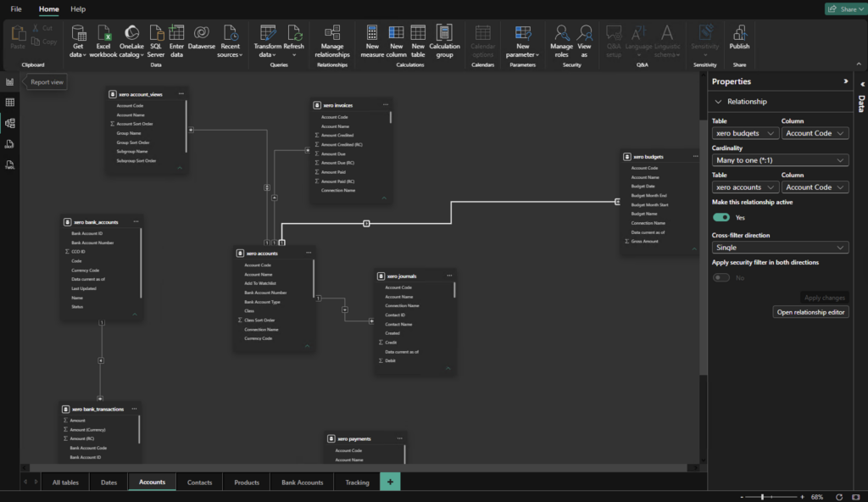
Task: Zoom out with the minus button
Action: pyautogui.click(x=742, y=497)
